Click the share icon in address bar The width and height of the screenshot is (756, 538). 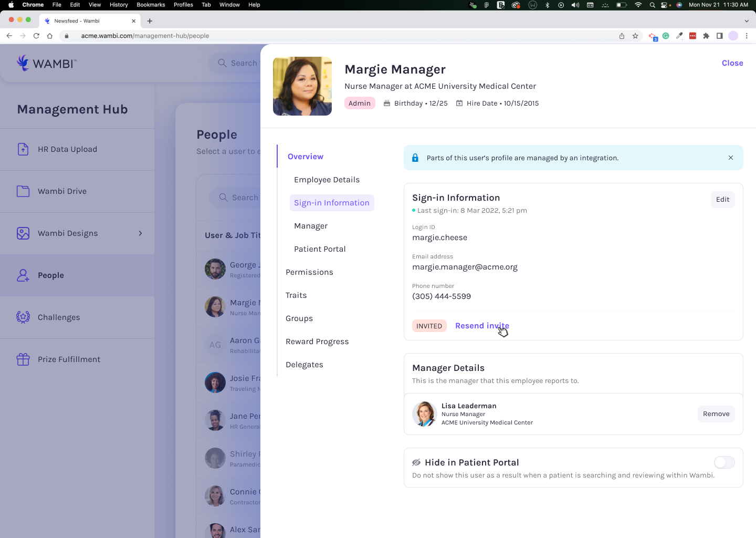click(622, 36)
